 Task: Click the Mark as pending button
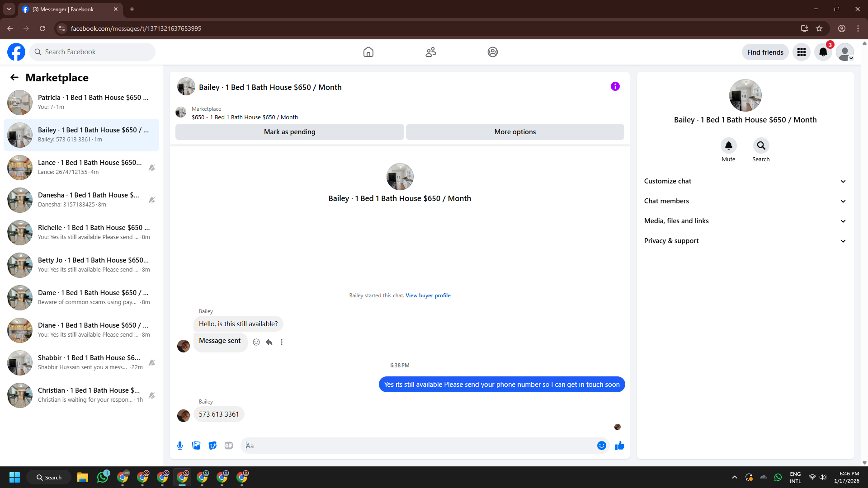coord(289,132)
